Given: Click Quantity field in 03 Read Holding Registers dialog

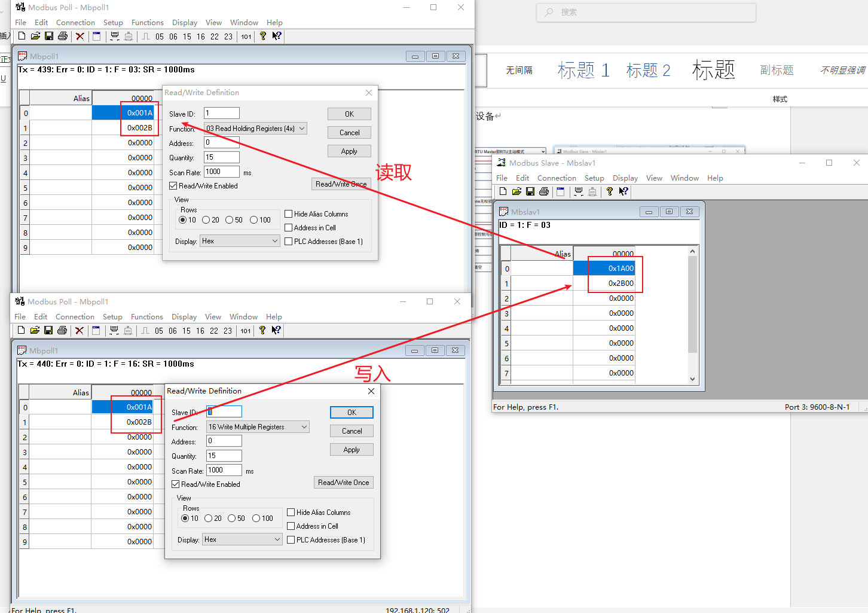Looking at the screenshot, I should click(222, 157).
